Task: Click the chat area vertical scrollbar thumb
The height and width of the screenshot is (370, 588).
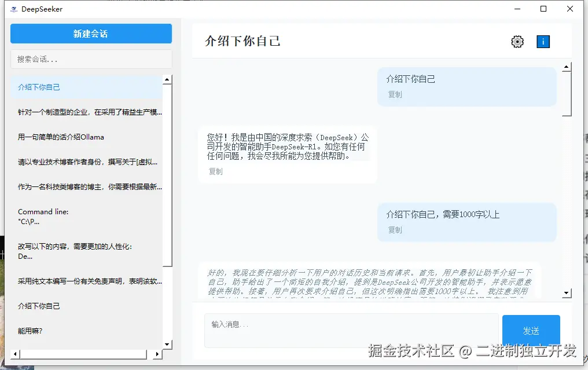Action: [567, 94]
